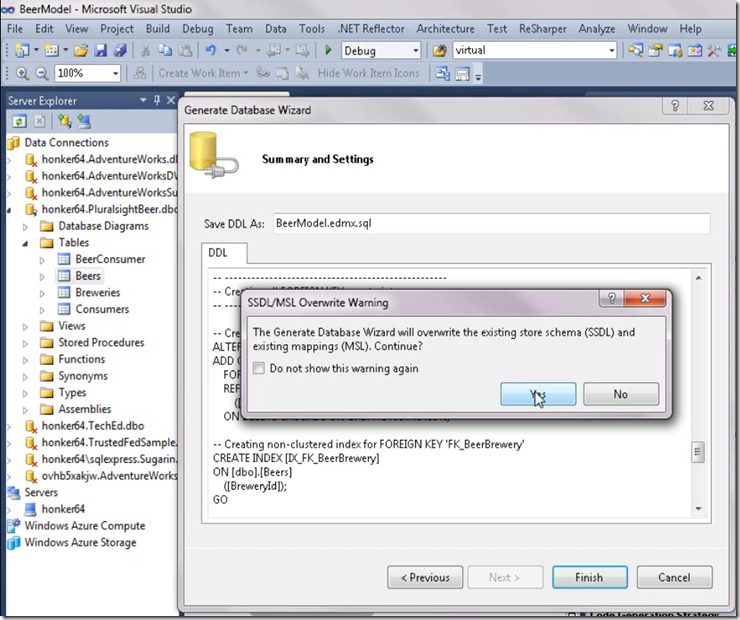The width and height of the screenshot is (740, 620).
Task: Select the DDL tab
Action: [x=224, y=253]
